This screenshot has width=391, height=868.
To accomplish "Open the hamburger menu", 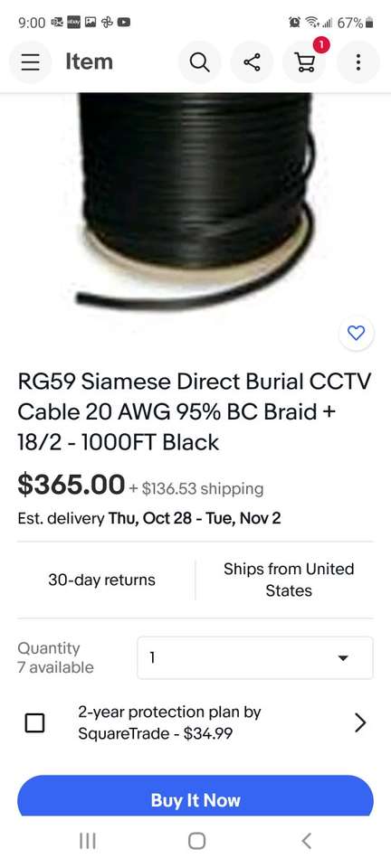I will 31,62.
